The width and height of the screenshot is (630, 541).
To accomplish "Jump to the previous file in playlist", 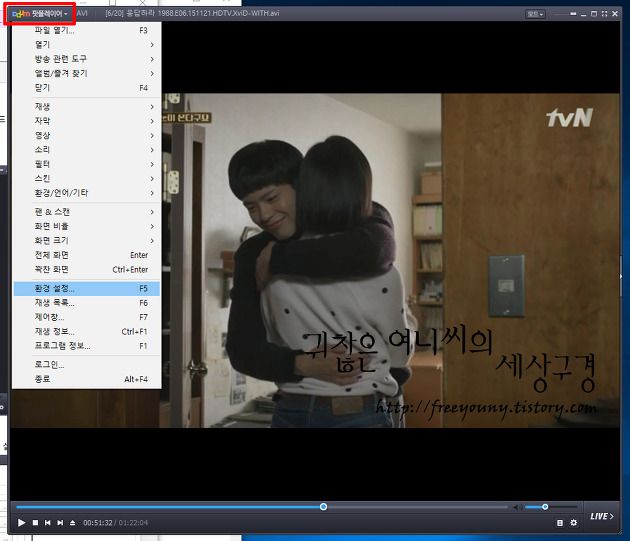I will tap(48, 523).
